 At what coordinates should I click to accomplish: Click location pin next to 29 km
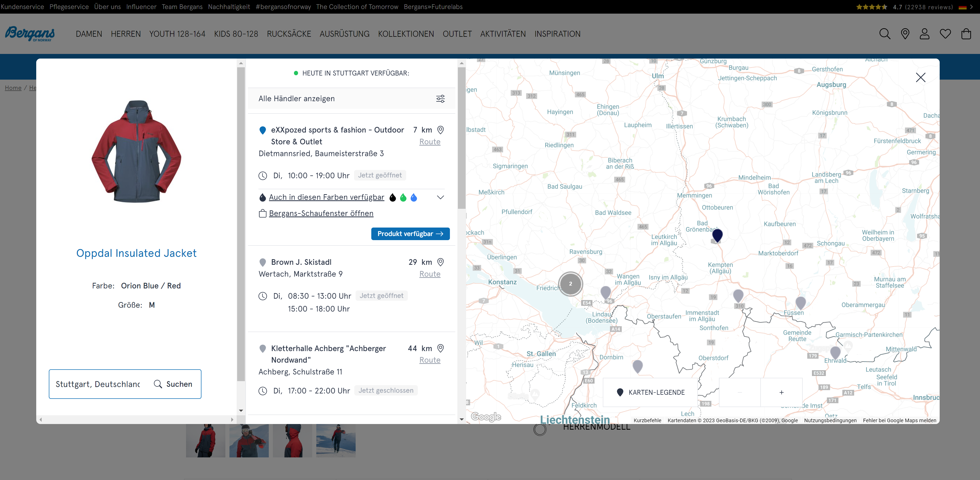(440, 262)
